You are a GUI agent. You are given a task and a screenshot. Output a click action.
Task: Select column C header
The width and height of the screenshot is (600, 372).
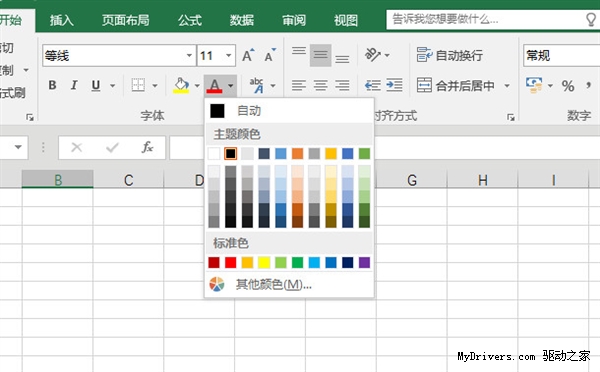129,179
